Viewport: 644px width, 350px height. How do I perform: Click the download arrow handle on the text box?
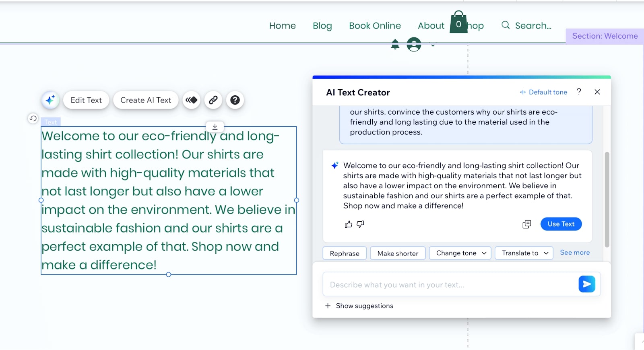coord(215,126)
